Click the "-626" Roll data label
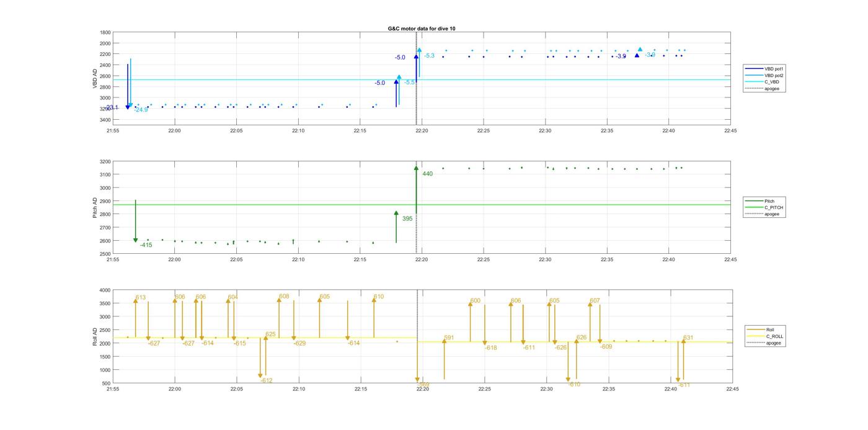This screenshot has width=868, height=430. [x=560, y=347]
